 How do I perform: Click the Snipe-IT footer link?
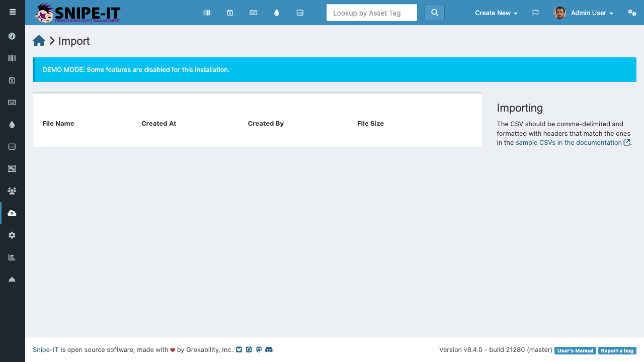pos(46,349)
